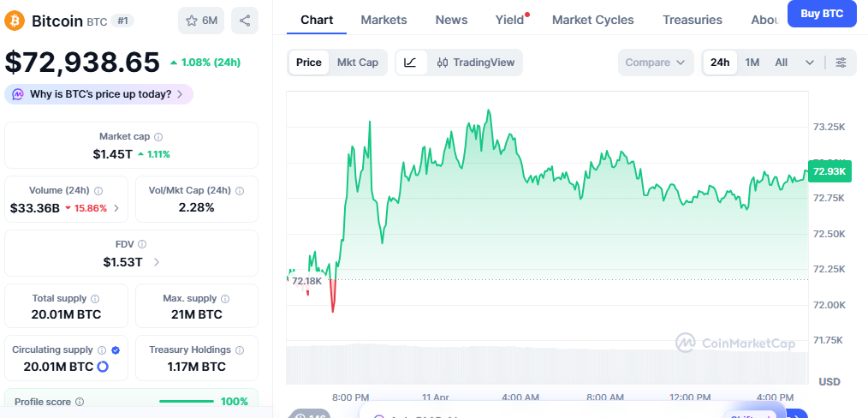The image size is (868, 418).
Task: Click the 8:00 PM time axis label
Action: [350, 397]
